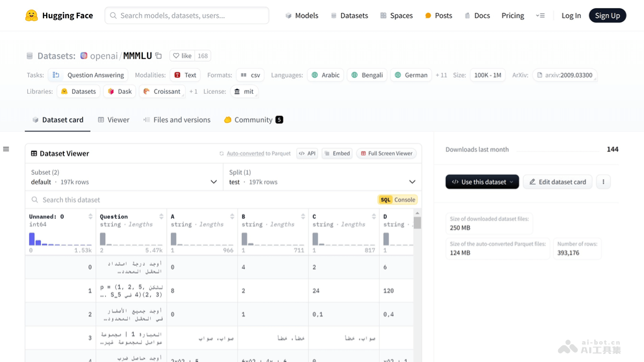The height and width of the screenshot is (362, 644).
Task: Open the SQL Console
Action: [x=397, y=200]
